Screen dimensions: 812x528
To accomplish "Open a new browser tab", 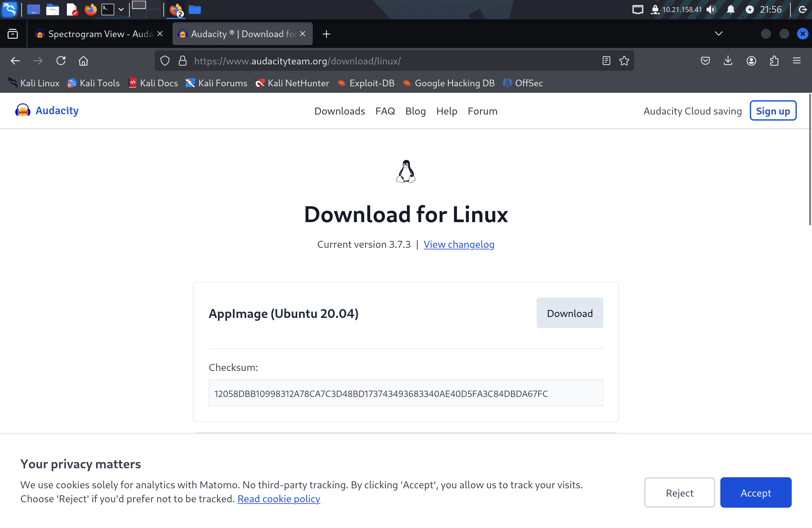I will [326, 34].
